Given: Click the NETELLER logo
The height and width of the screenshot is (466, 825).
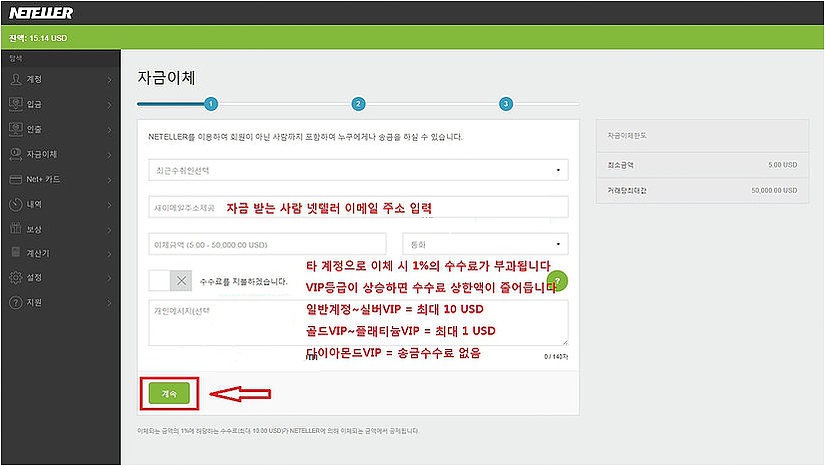Looking at the screenshot, I should pyautogui.click(x=41, y=13).
